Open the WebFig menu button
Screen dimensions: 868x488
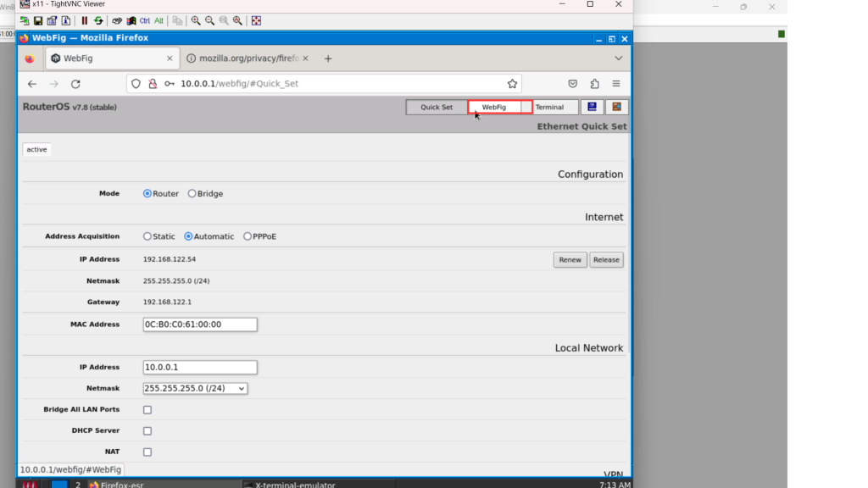coord(500,108)
